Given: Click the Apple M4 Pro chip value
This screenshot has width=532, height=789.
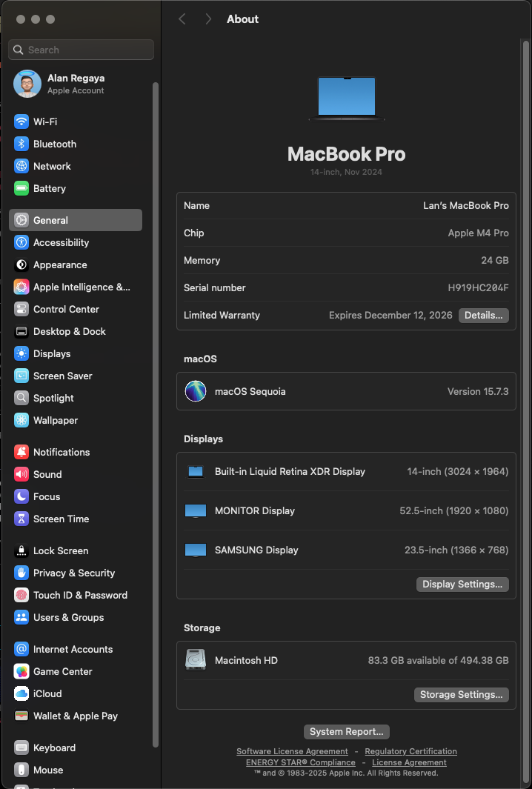Looking at the screenshot, I should (x=478, y=233).
